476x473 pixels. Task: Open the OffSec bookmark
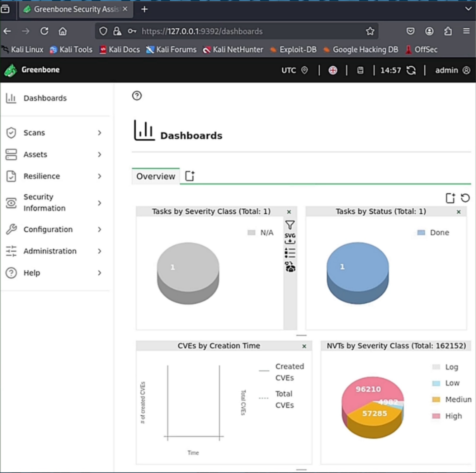click(x=421, y=49)
